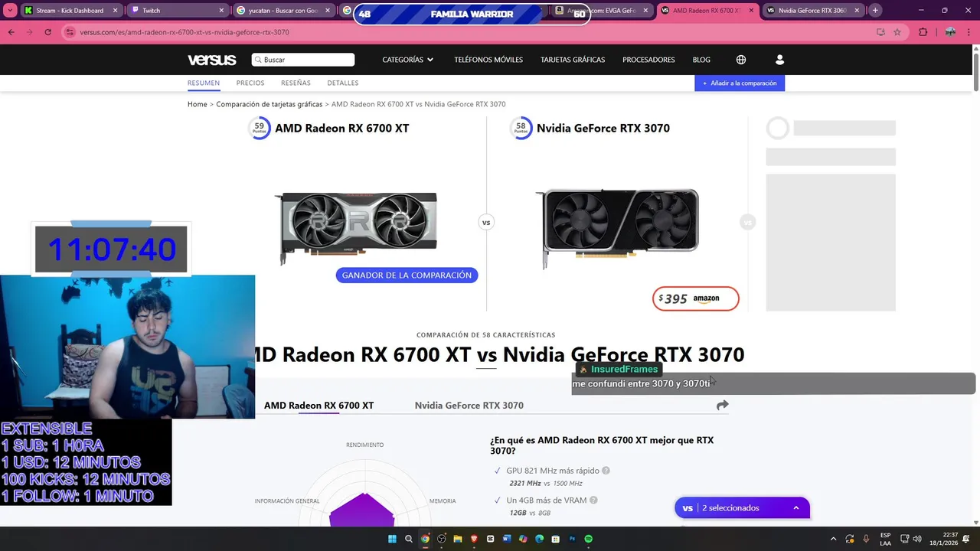
Task: Open Tarjetas gráficas section
Action: [573, 60]
